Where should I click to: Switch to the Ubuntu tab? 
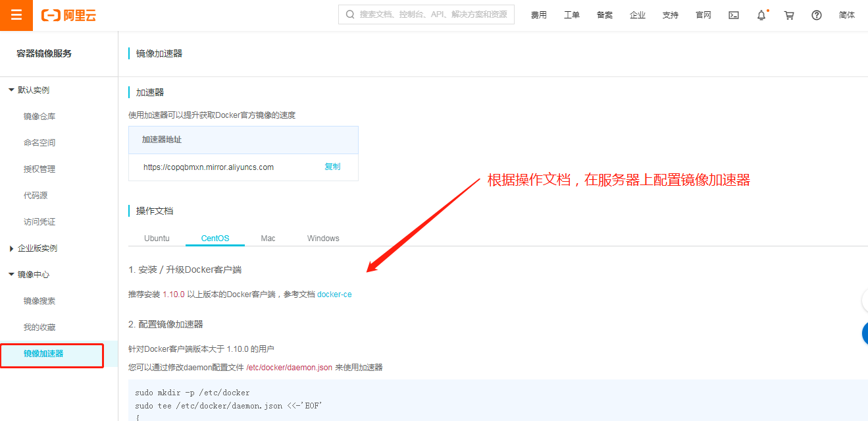[x=157, y=238]
